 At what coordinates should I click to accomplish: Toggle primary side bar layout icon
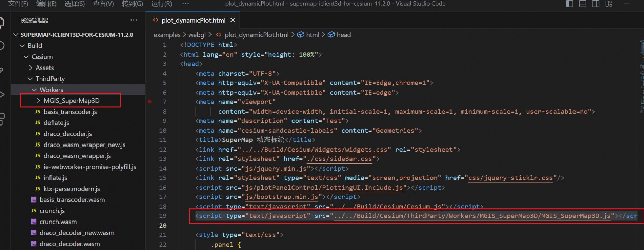point(570,4)
